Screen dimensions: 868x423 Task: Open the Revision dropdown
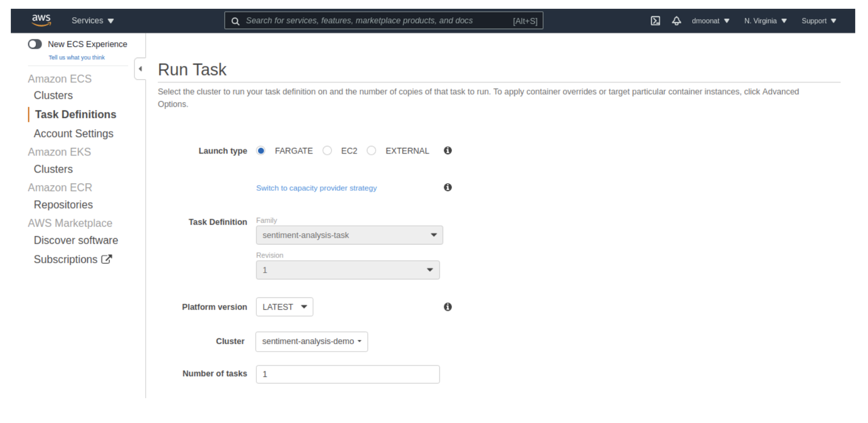click(348, 270)
